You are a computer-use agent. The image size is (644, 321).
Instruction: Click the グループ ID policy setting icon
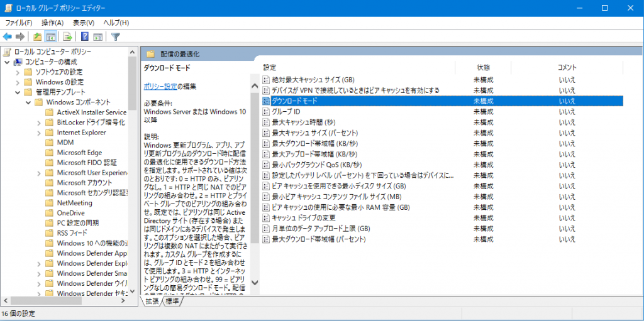click(x=266, y=111)
